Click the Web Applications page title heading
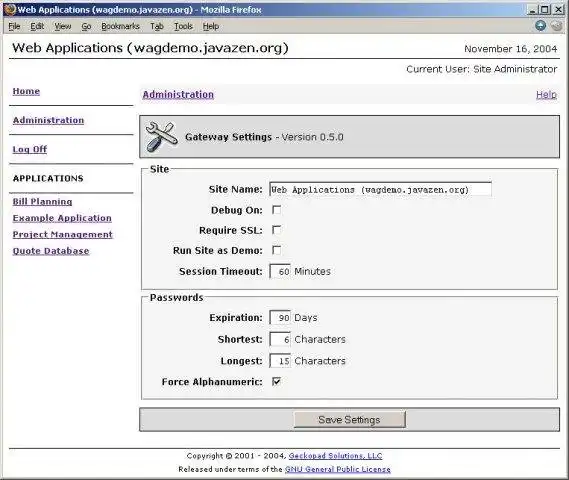Image resolution: width=569 pixels, height=480 pixels. pos(150,48)
